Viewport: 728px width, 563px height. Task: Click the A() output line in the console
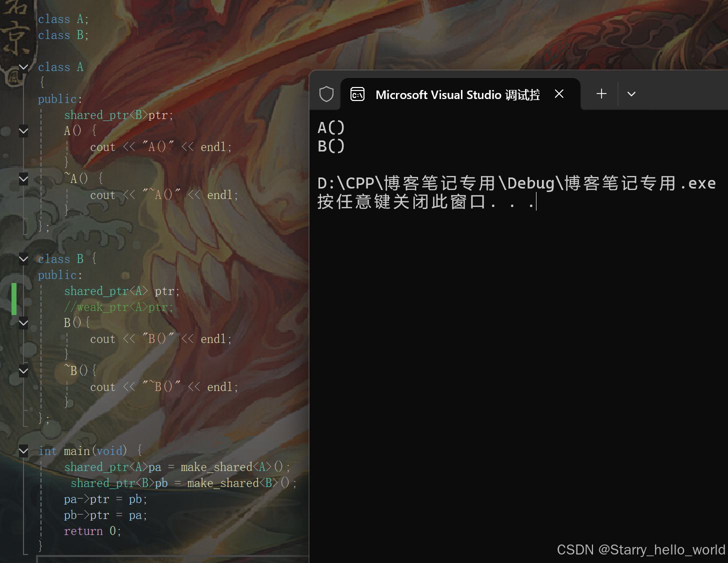pos(331,127)
